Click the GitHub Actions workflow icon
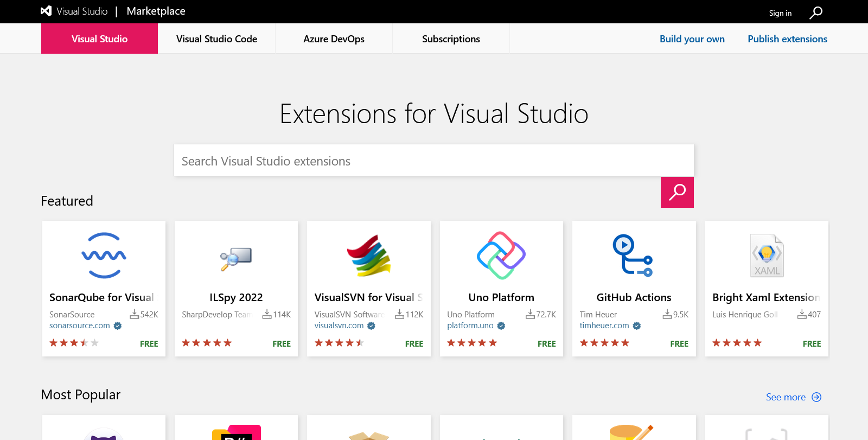Viewport: 868px width, 440px height. click(x=633, y=256)
